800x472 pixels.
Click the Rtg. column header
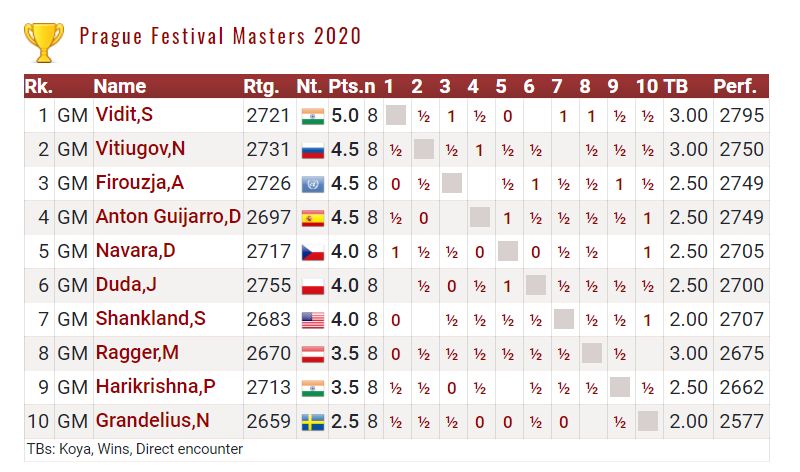point(261,86)
